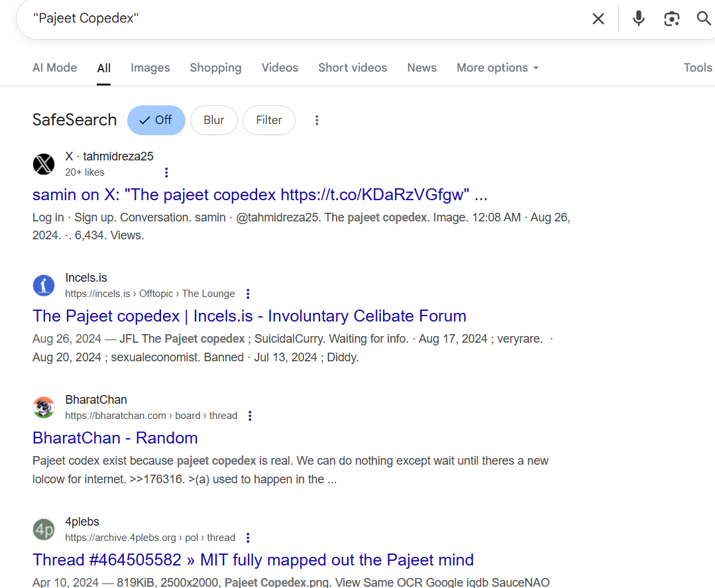Click the incels.is Offtopic The Lounge breadcrumb
715x588 pixels.
150,294
